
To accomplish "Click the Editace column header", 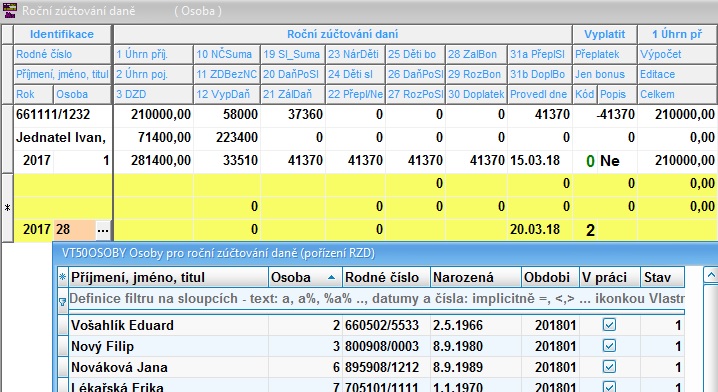I will click(x=678, y=74).
